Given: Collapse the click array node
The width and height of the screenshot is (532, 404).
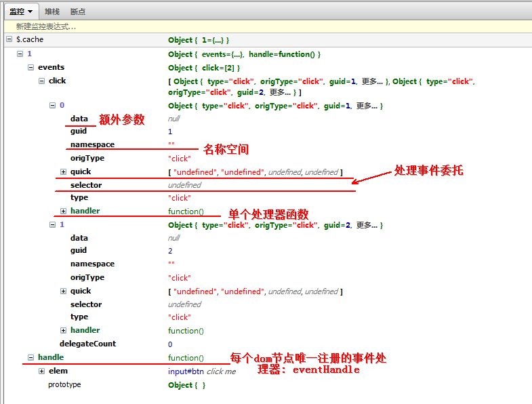Looking at the screenshot, I should point(41,81).
